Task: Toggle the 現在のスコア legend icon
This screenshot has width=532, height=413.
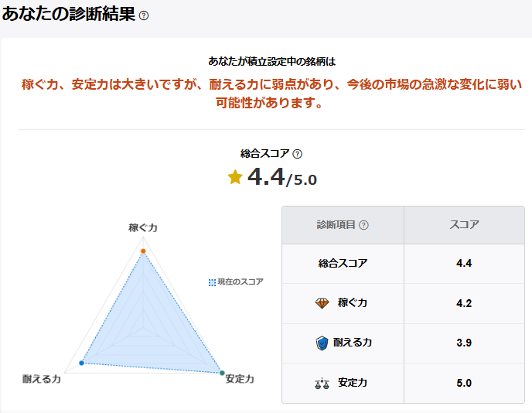Action: pos(212,282)
